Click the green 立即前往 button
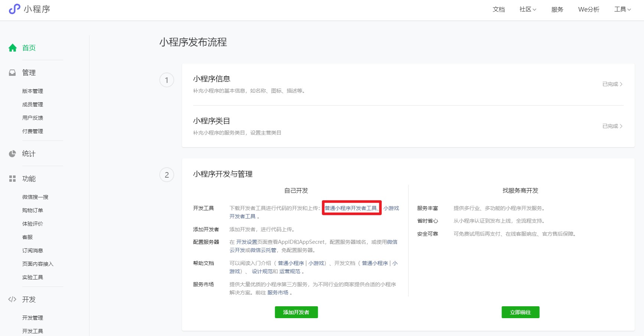 520,312
